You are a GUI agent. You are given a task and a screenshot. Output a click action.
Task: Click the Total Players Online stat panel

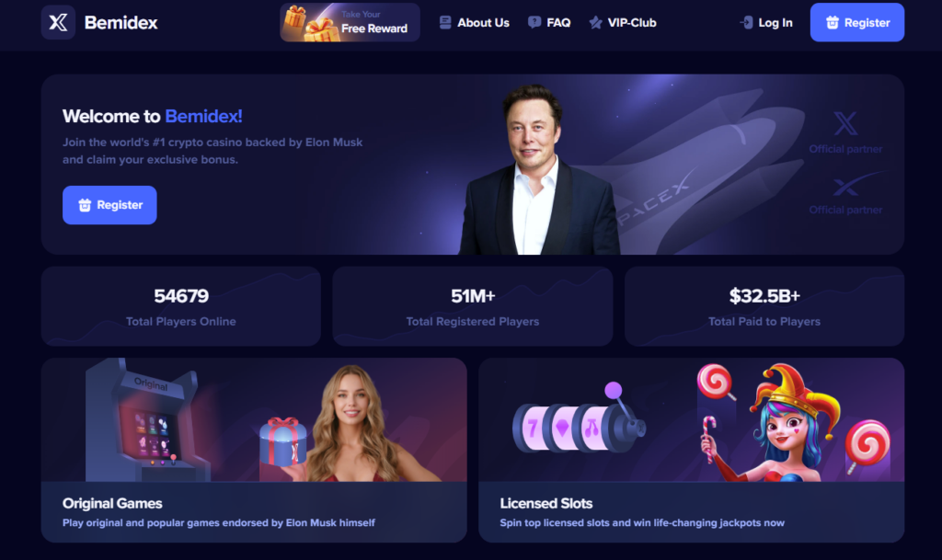[x=181, y=306]
